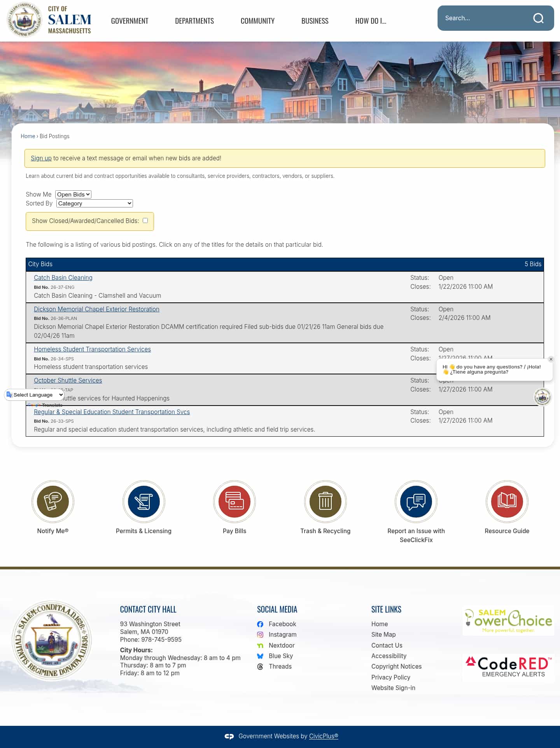Close the chat prompt bubble
Viewport: 560px width, 748px height.
[551, 359]
